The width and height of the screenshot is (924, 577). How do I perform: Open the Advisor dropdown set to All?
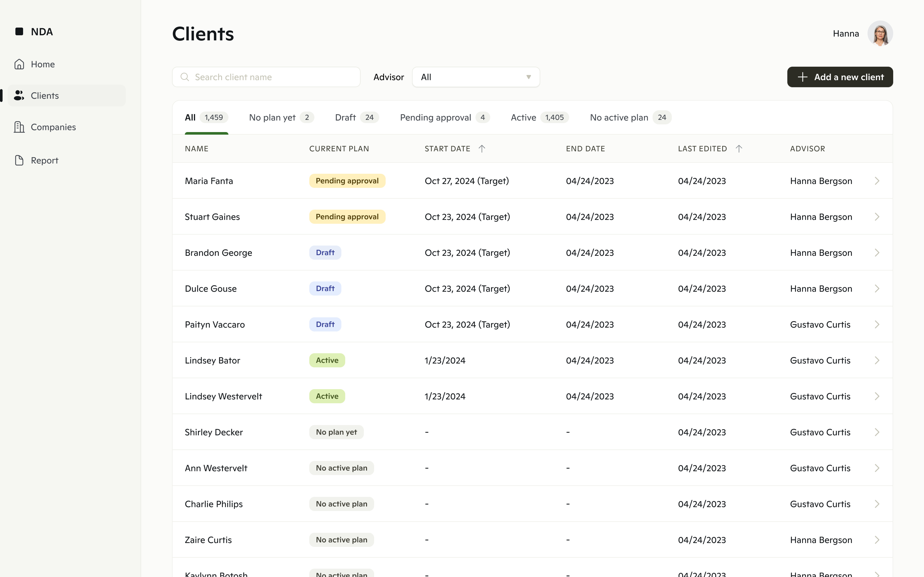tap(476, 77)
